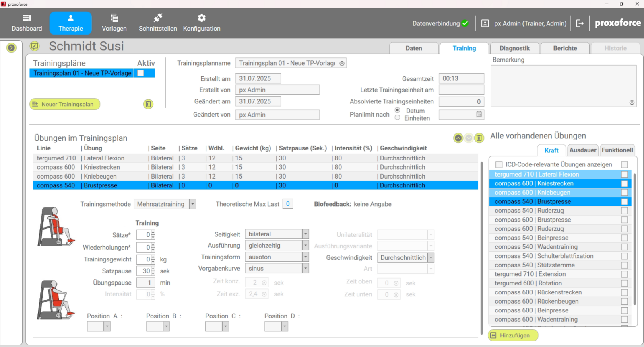Click the logout icon beside px Admin
Screen dimensions: 644x347
580,23
